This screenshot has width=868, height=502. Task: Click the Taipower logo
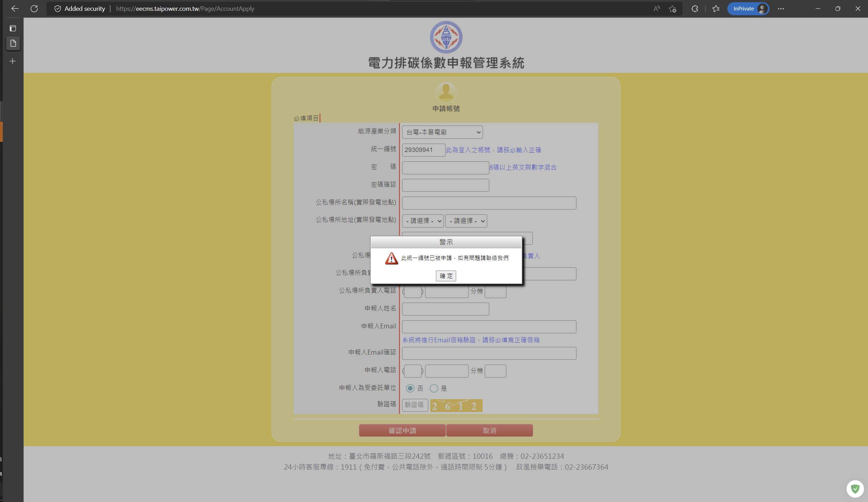click(446, 37)
